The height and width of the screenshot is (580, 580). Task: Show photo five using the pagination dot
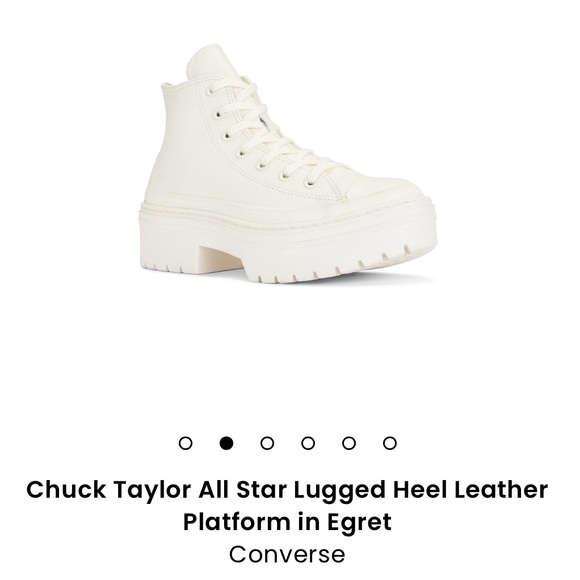[349, 443]
